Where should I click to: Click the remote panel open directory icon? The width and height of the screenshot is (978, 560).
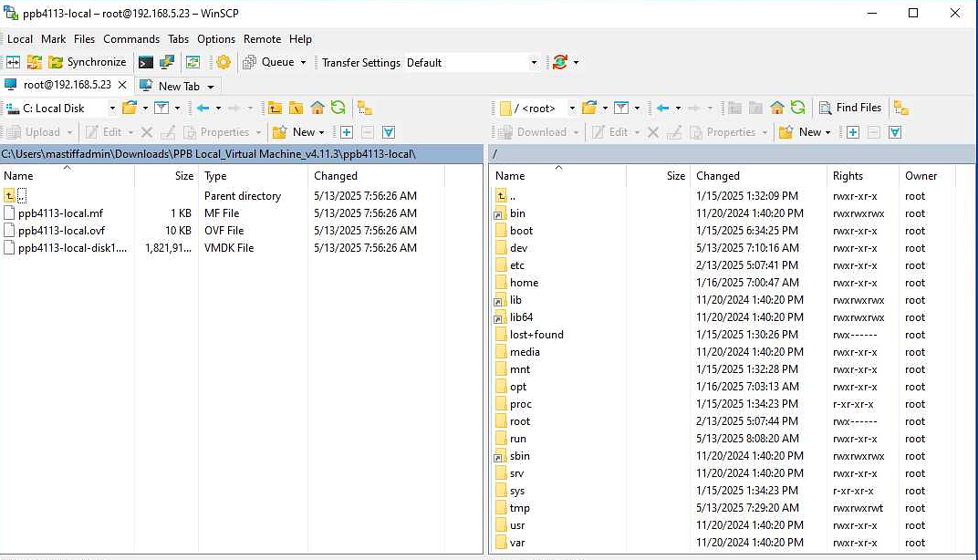tap(589, 108)
